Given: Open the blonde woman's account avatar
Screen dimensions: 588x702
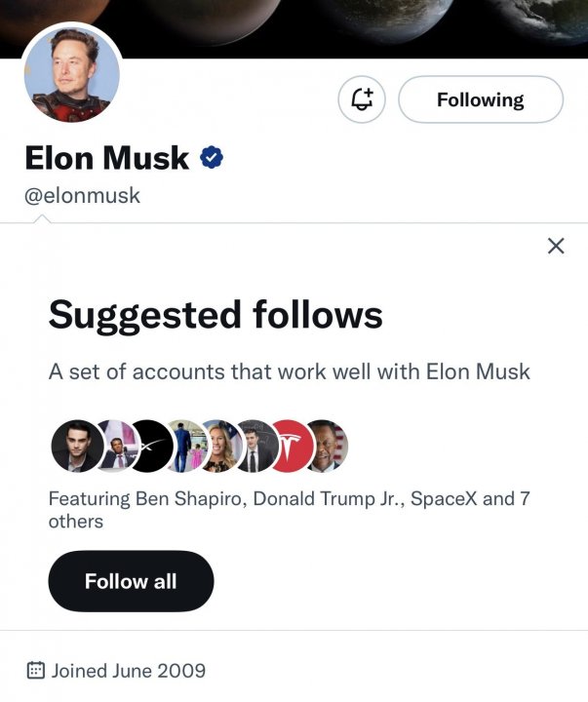Looking at the screenshot, I should click(x=220, y=446).
